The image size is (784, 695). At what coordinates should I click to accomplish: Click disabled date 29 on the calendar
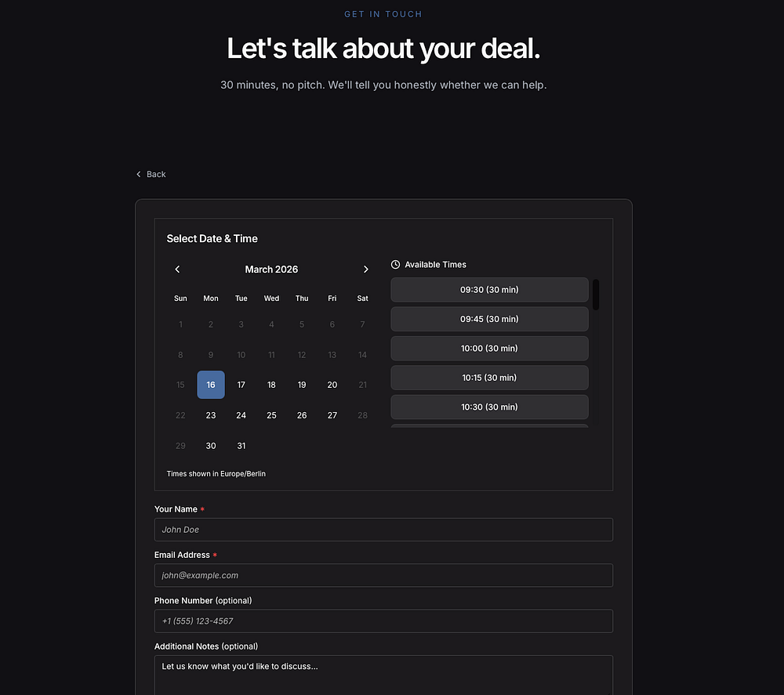click(180, 446)
